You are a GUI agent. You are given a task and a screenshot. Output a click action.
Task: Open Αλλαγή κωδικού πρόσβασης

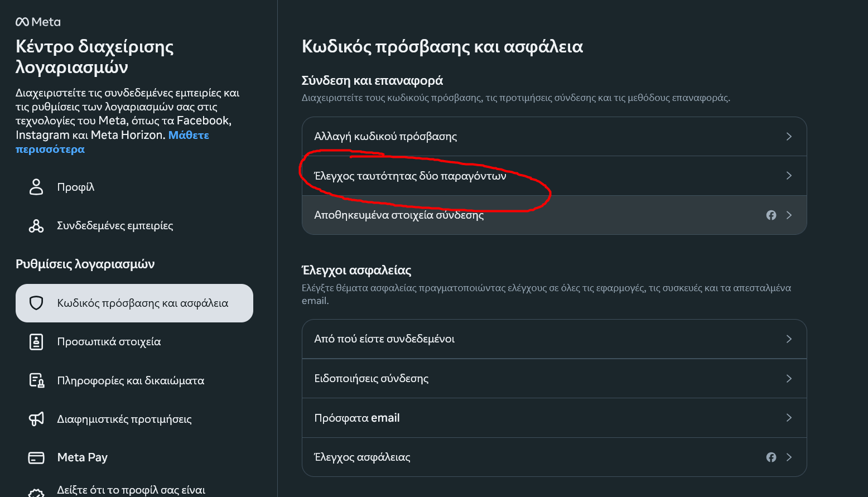(x=554, y=137)
